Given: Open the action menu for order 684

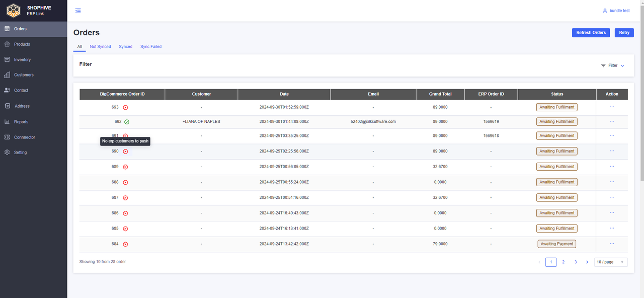Looking at the screenshot, I should coord(612,244).
